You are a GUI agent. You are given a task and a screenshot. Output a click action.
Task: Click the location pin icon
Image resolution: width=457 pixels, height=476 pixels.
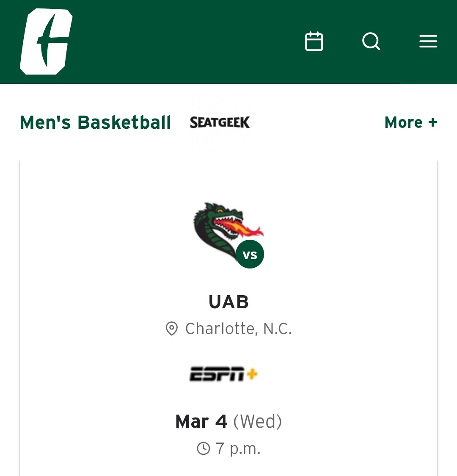(171, 329)
